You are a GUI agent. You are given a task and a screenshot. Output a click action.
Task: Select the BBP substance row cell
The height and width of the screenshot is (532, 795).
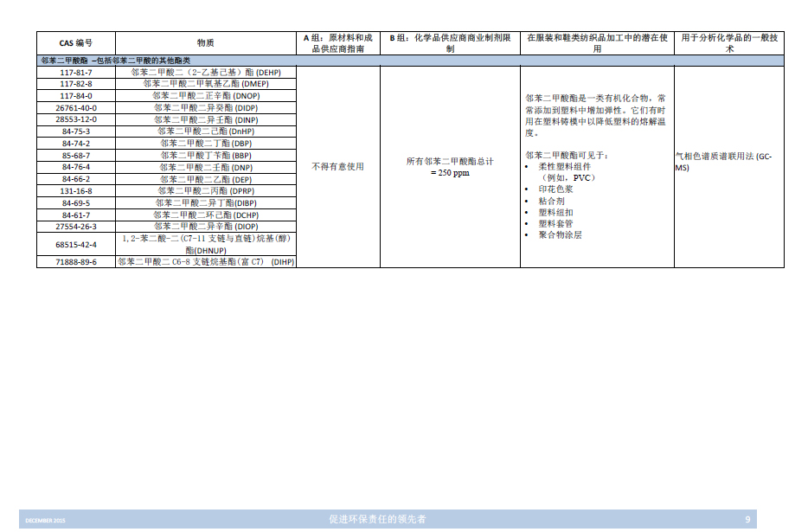(x=205, y=155)
